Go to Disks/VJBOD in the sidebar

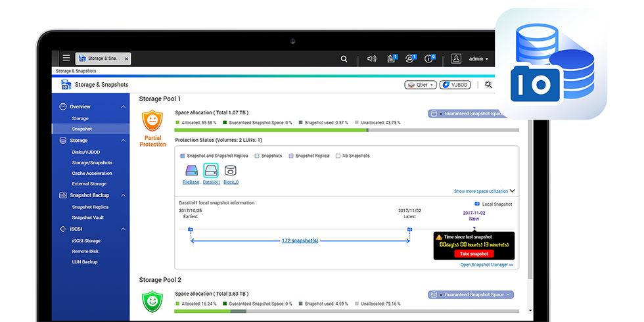point(86,152)
